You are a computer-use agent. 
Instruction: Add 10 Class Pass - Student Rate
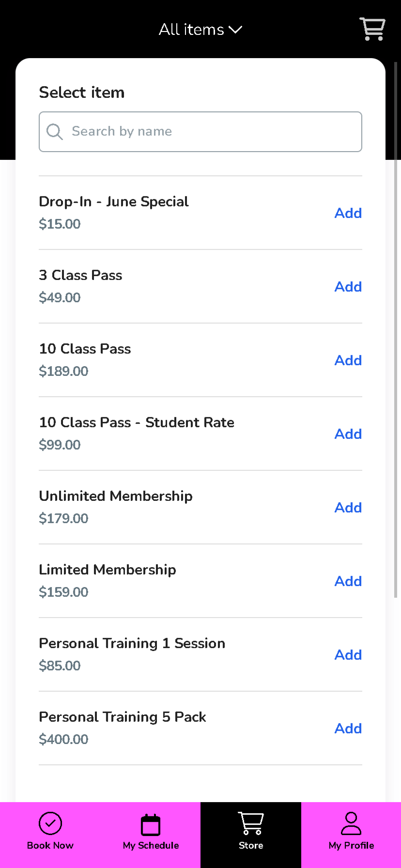[x=348, y=434]
